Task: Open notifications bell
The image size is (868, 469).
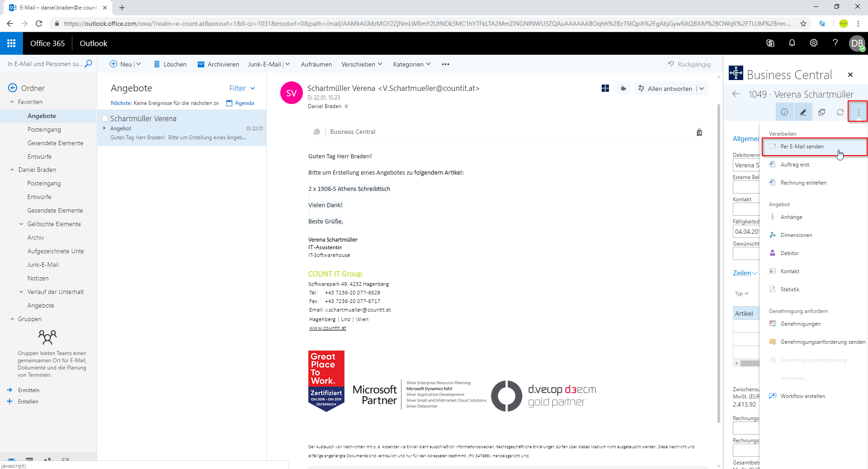Action: pyautogui.click(x=792, y=43)
